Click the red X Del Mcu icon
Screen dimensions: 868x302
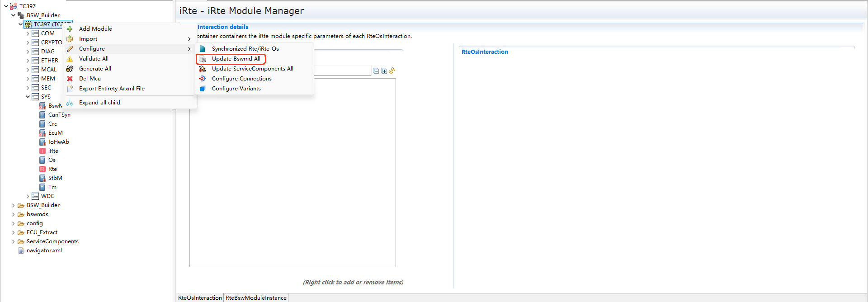point(70,79)
